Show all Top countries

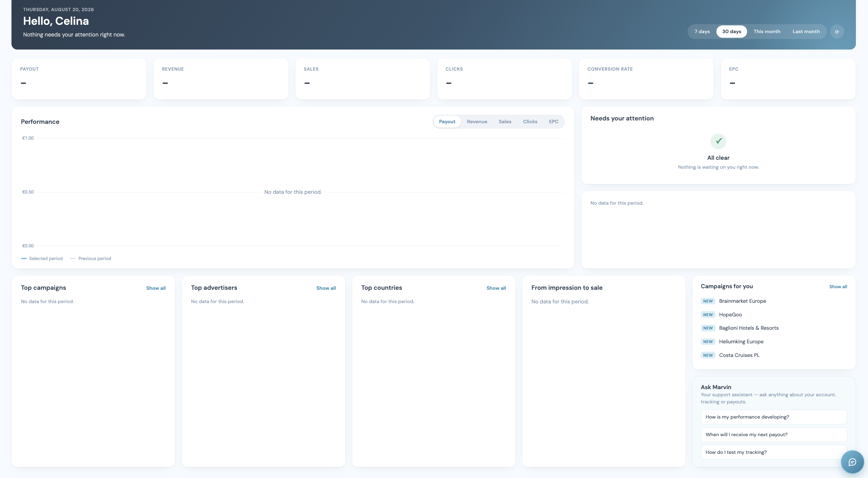[496, 288]
